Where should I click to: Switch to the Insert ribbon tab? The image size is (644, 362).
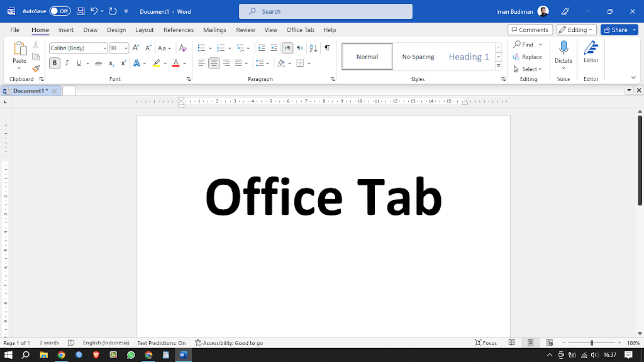click(x=65, y=30)
